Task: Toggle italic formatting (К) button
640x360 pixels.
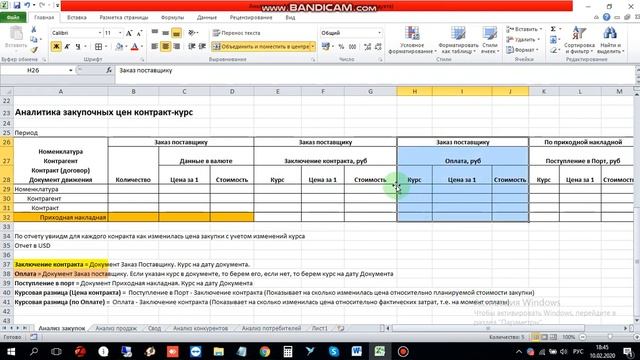Action: pyautogui.click(x=67, y=47)
